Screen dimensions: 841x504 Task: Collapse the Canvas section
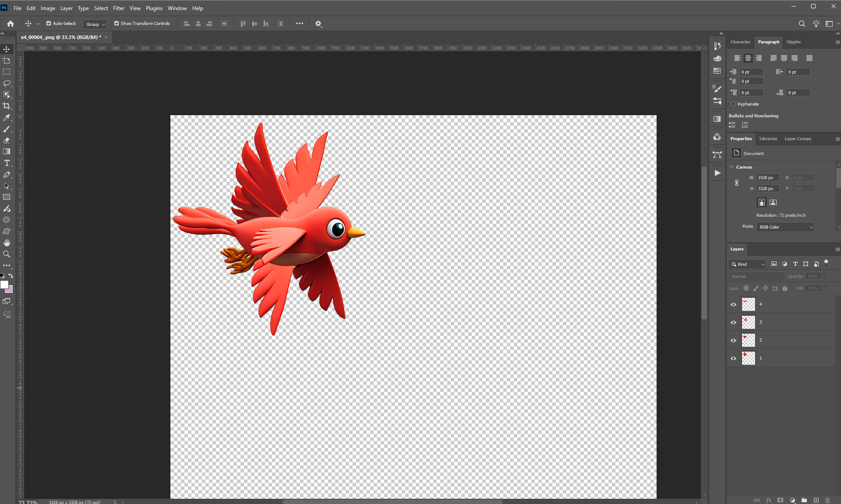coord(731,167)
